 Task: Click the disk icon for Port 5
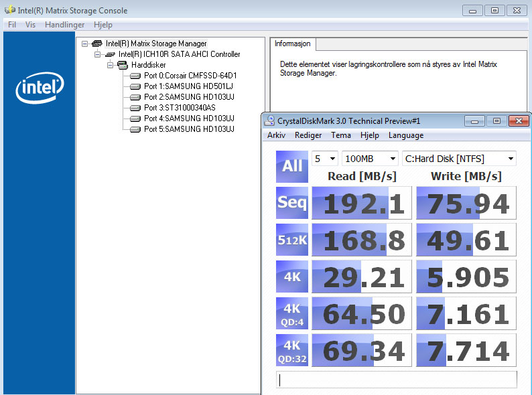coord(135,129)
